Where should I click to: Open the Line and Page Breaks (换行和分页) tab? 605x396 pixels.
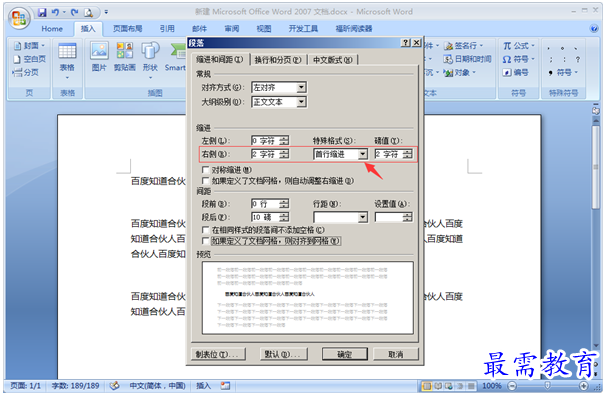[x=278, y=60]
